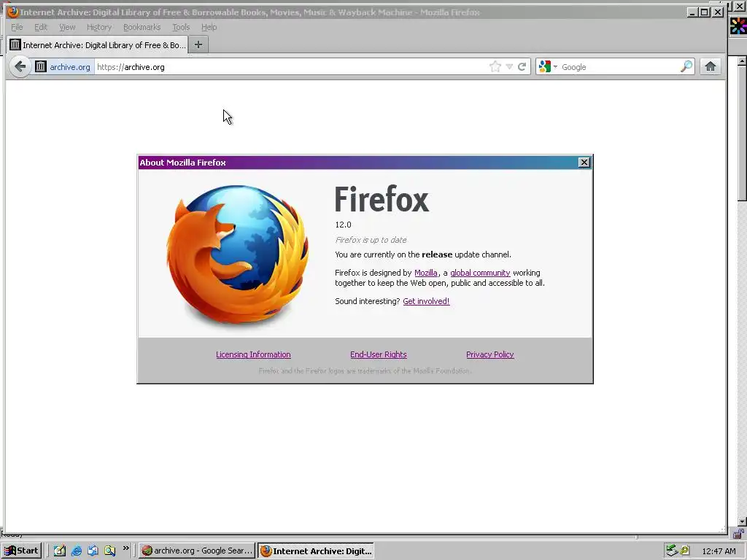This screenshot has height=560, width=747.
Task: Click the URL address field
Action: (290, 66)
